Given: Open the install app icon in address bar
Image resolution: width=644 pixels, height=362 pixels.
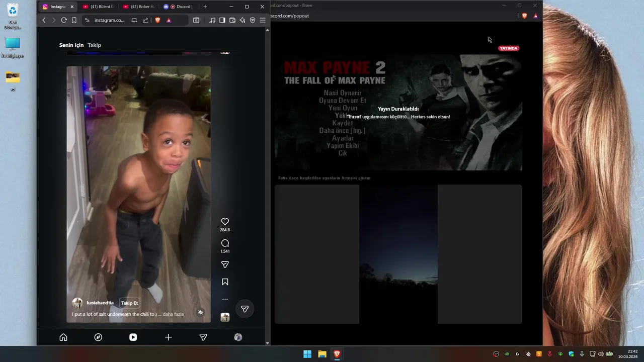Looking at the screenshot, I should coord(134,20).
